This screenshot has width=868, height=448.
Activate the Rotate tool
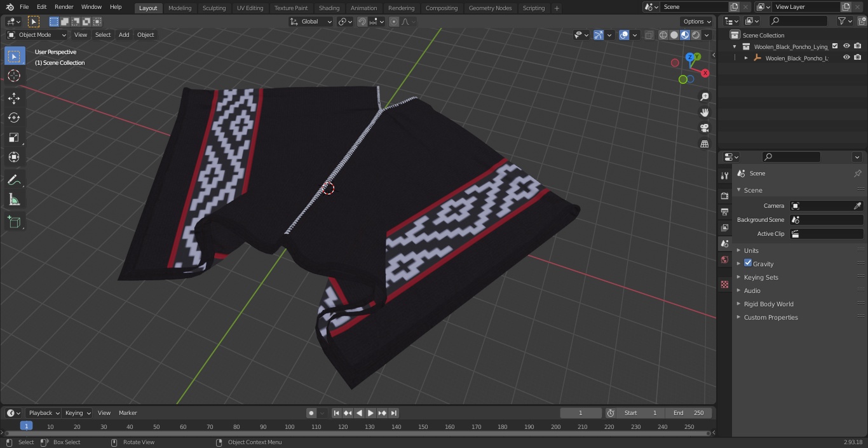point(14,118)
